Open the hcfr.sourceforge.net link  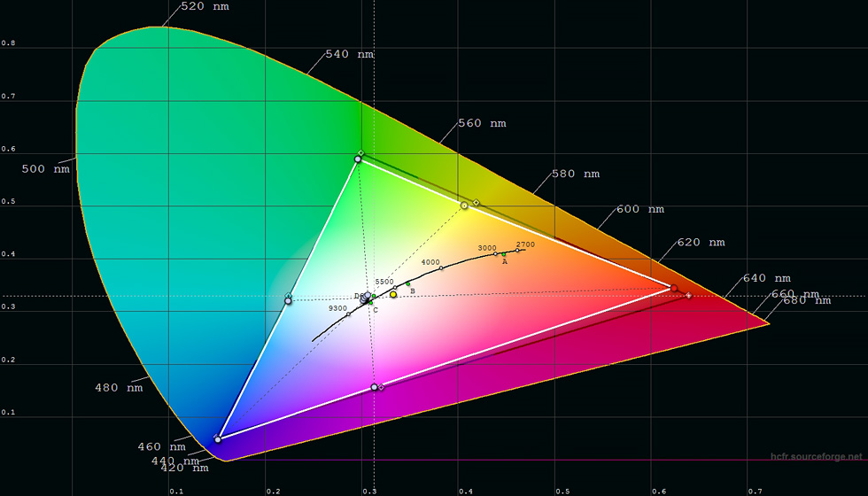(815, 457)
